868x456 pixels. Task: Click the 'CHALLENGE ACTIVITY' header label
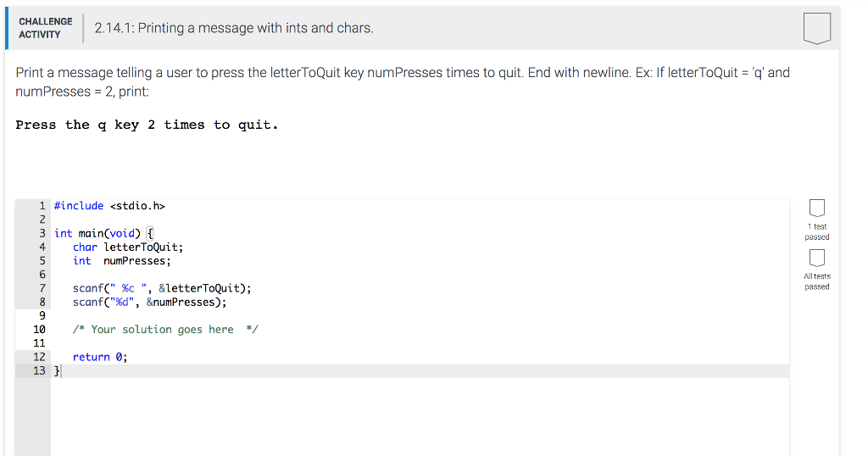(46, 28)
